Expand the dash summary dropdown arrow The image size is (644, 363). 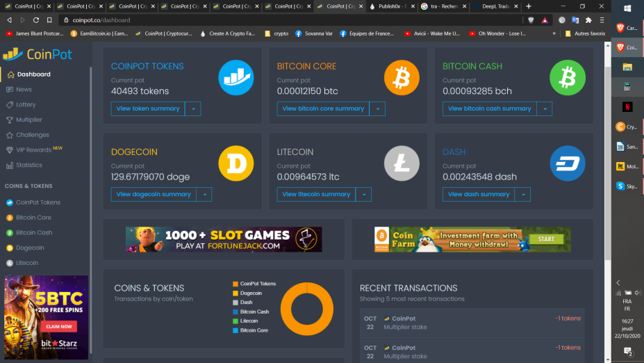[522, 195]
